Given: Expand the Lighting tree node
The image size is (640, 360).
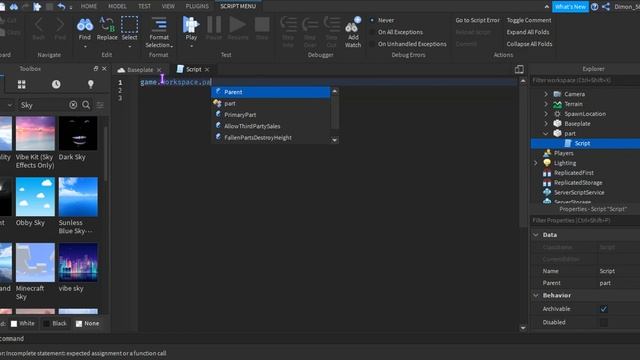Looking at the screenshot, I should coord(536,163).
